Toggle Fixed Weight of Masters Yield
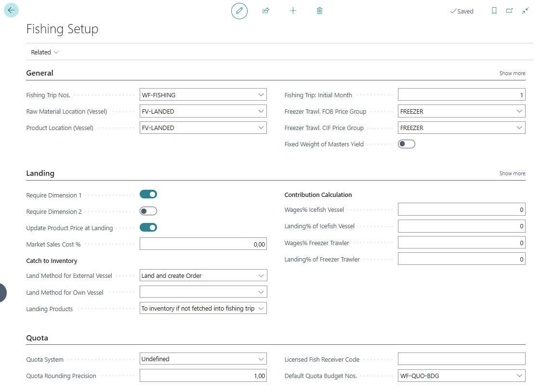 pyautogui.click(x=407, y=144)
